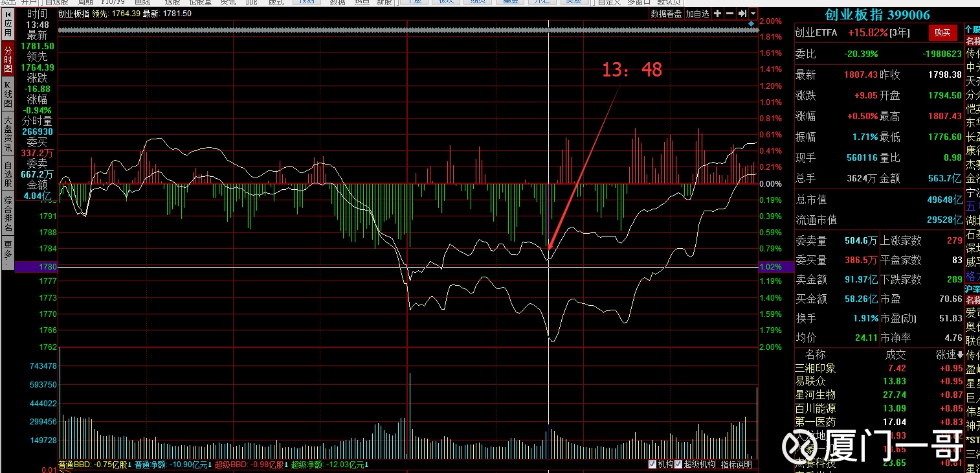Select 三湘印象 row in list
The height and width of the screenshot is (473, 980).
pyautogui.click(x=878, y=368)
